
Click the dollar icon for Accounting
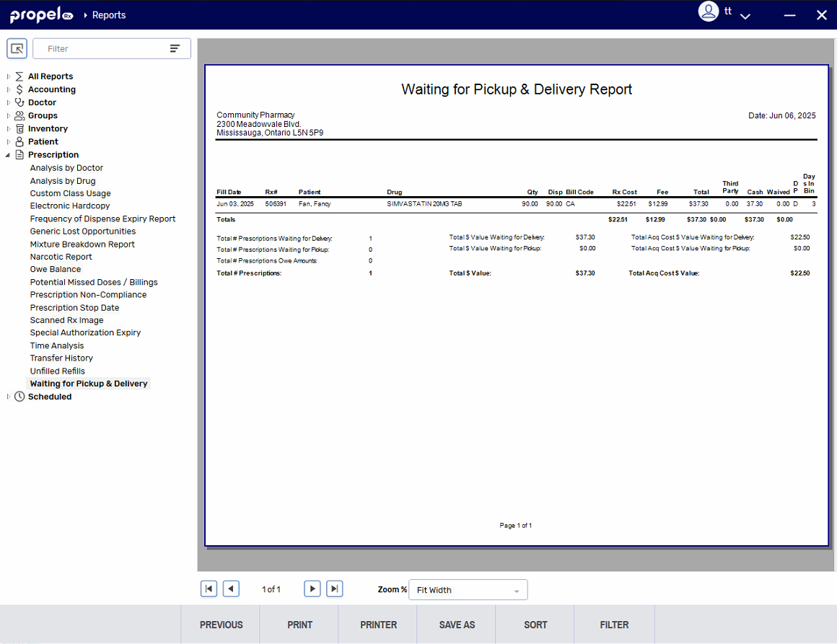[x=19, y=89]
